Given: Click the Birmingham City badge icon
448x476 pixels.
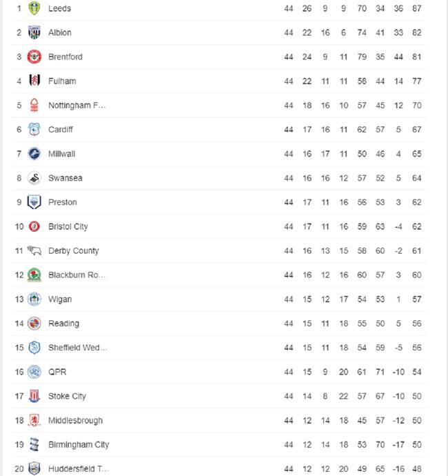Looking at the screenshot, I should point(34,445).
